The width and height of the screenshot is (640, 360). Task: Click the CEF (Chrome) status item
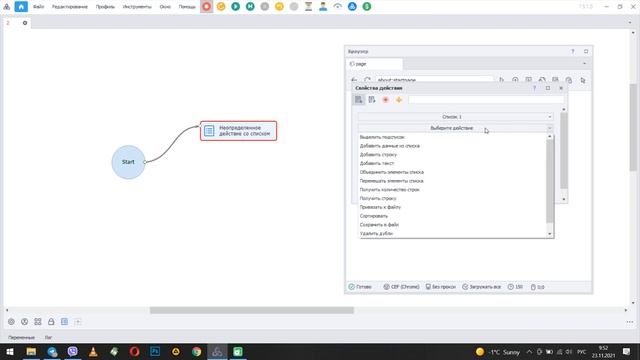tap(401, 287)
